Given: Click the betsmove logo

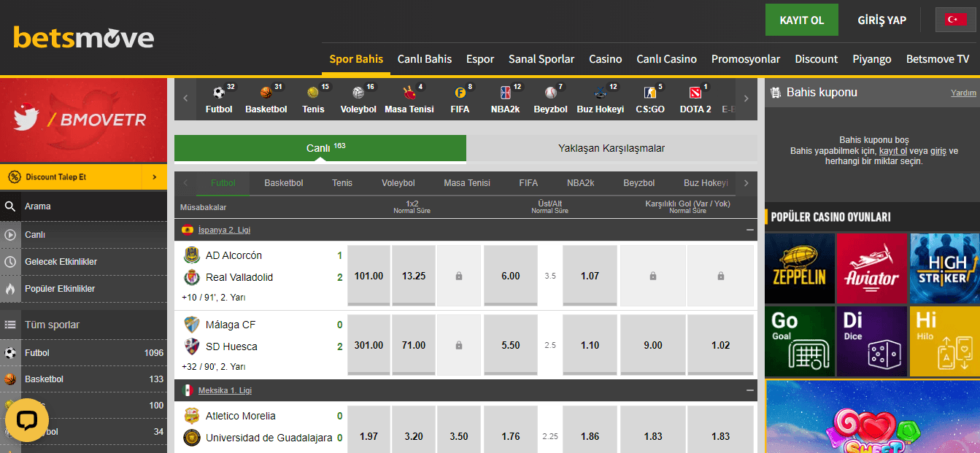Looking at the screenshot, I should pyautogui.click(x=83, y=37).
